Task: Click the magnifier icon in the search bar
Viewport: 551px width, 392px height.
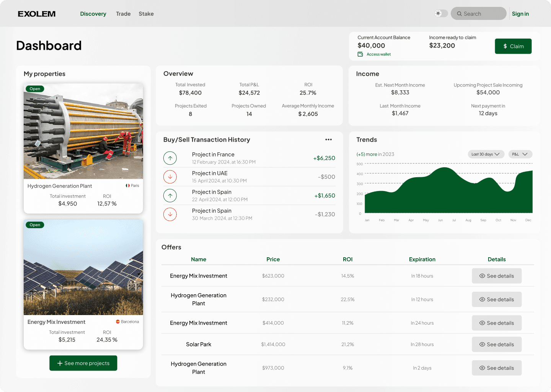Action: pyautogui.click(x=459, y=14)
